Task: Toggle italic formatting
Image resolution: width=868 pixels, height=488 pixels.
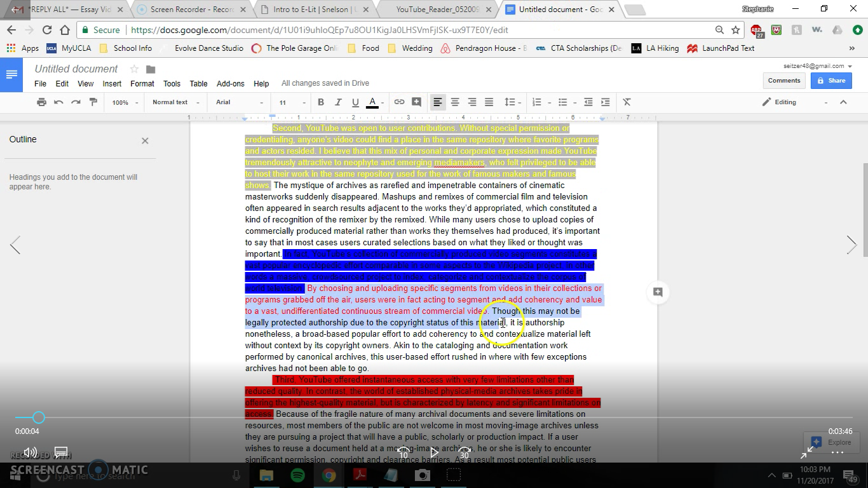Action: (x=338, y=102)
